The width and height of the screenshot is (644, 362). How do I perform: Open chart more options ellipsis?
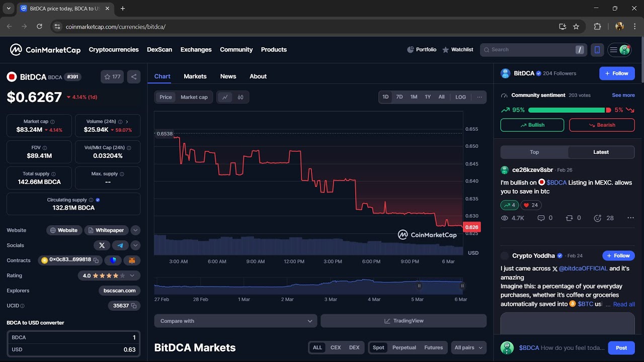pos(479,97)
